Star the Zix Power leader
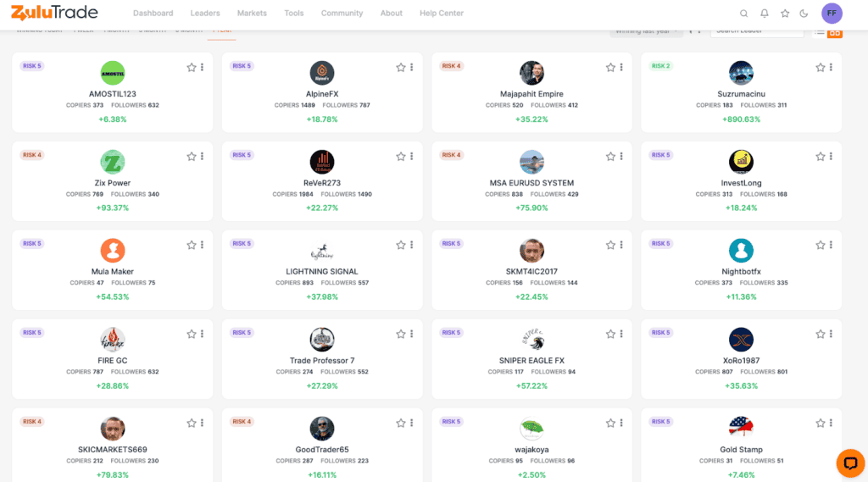Screen dimensions: 868x482 (x=191, y=157)
